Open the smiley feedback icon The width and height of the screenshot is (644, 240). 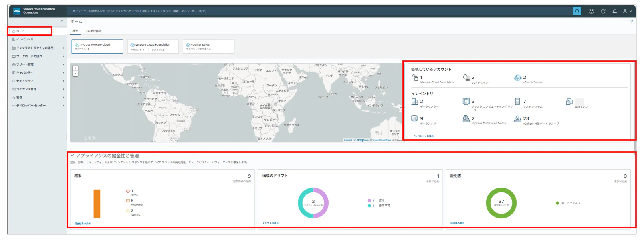(591, 11)
